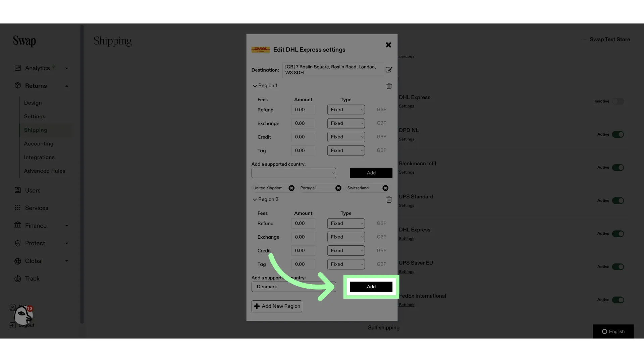Click the plus icon on Add New Region
644x362 pixels.
257,306
